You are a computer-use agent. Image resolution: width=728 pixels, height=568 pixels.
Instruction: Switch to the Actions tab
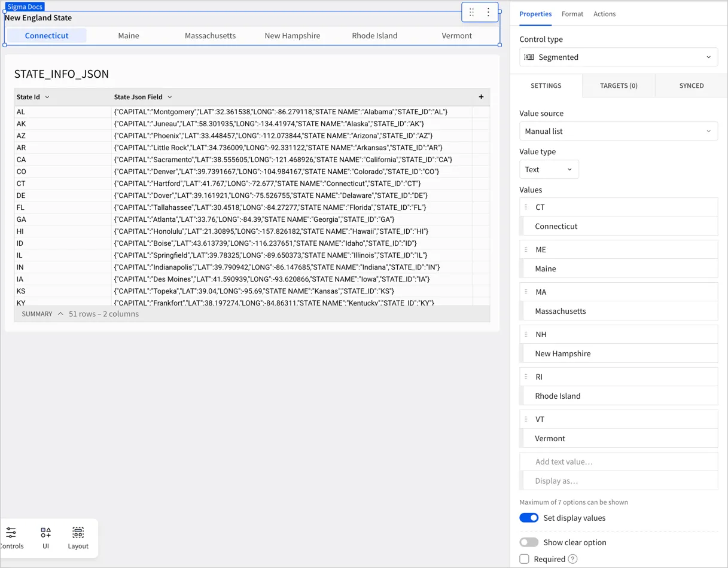(x=604, y=14)
